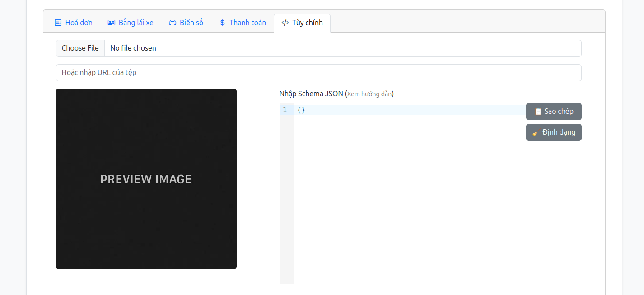Click line 1 containing {} in the editor
The width and height of the screenshot is (644, 295).
410,110
